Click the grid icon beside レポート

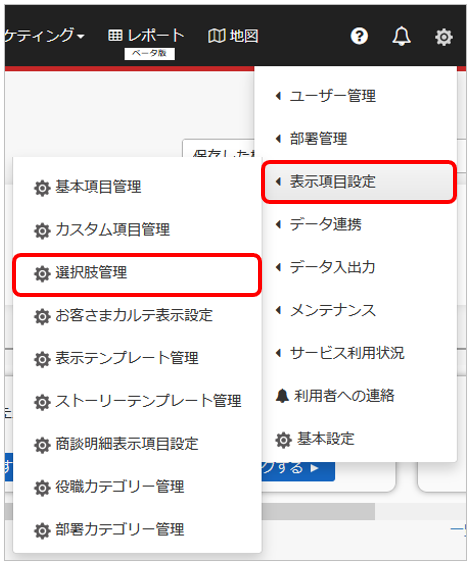click(x=115, y=35)
